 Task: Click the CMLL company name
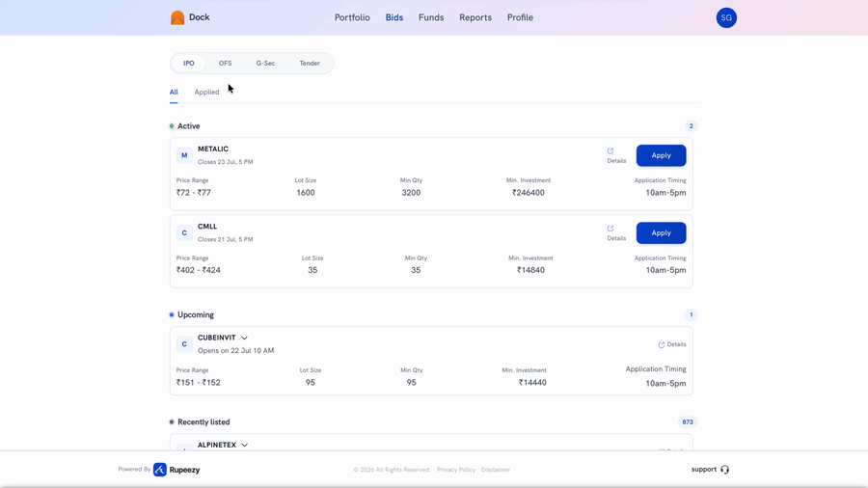[207, 227]
